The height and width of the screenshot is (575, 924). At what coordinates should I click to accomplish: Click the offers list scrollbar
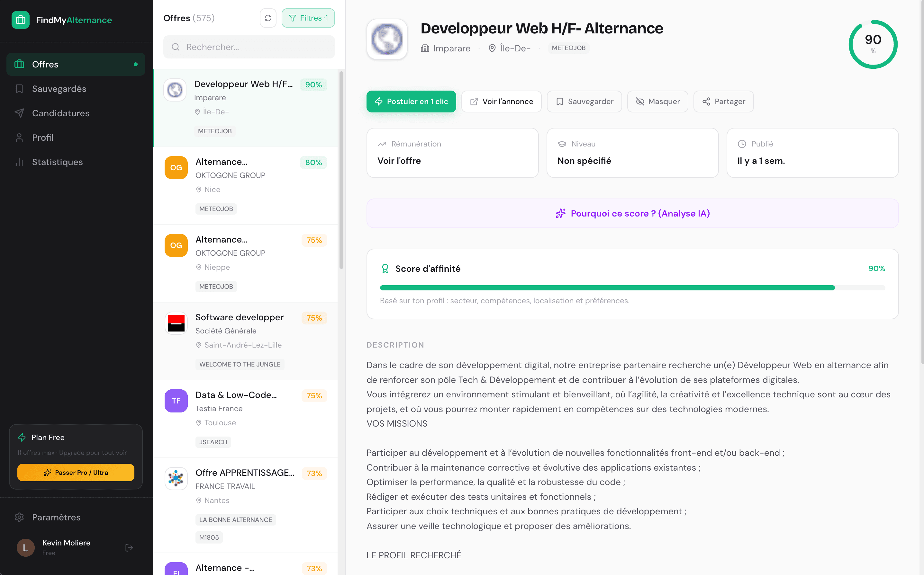(x=341, y=170)
